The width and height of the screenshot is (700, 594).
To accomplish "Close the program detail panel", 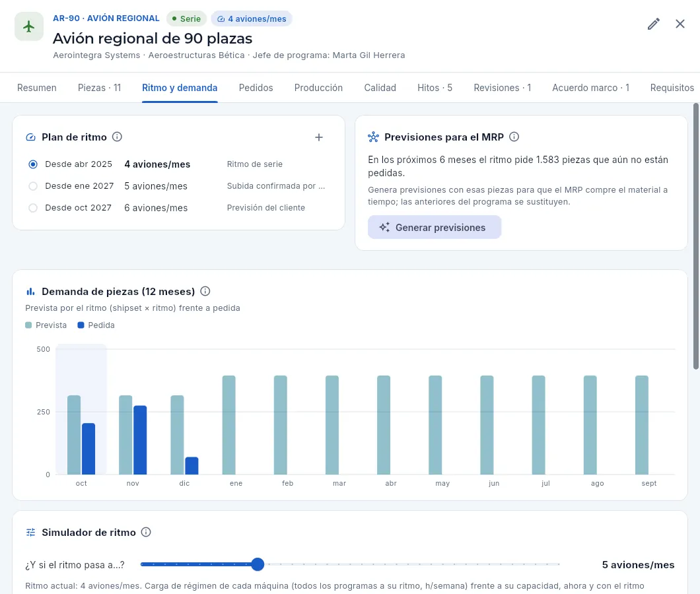I will (680, 24).
